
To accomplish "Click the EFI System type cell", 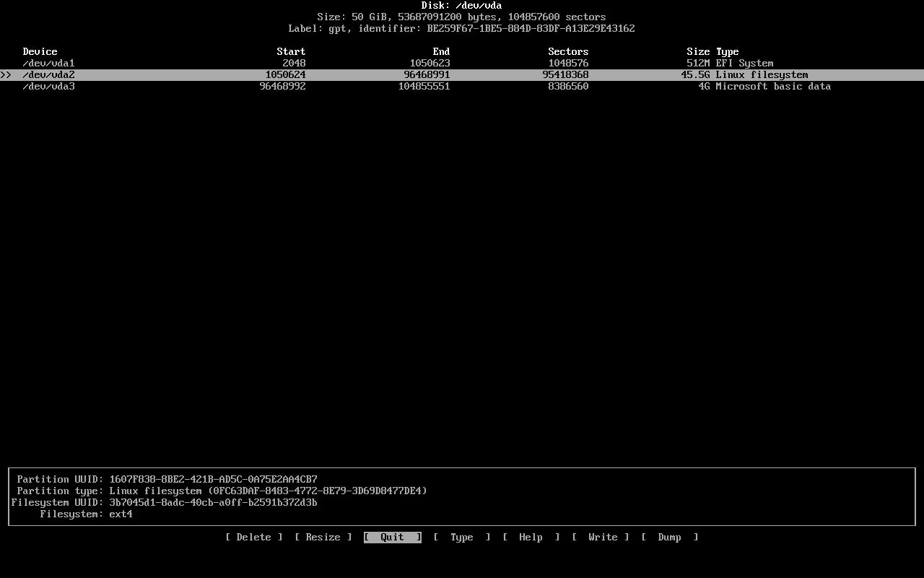I will tap(744, 63).
